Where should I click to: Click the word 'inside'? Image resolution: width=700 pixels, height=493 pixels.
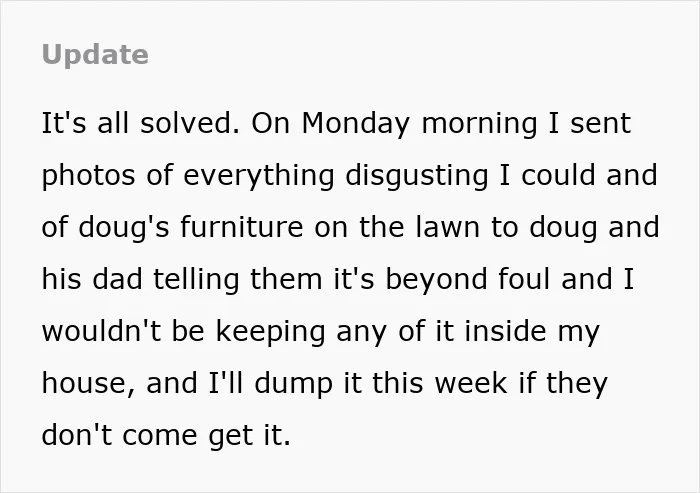click(505, 331)
